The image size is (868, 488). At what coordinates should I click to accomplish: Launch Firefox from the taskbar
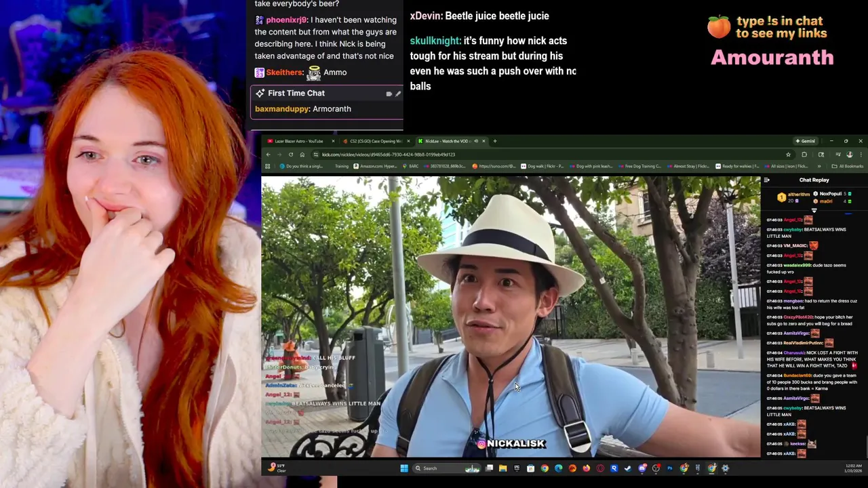pyautogui.click(x=586, y=468)
